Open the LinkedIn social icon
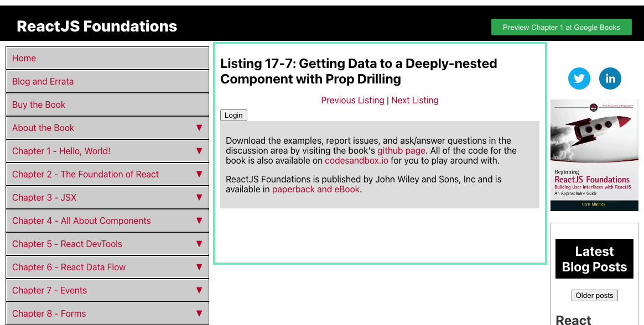Image resolution: width=644 pixels, height=325 pixels. 610,78
